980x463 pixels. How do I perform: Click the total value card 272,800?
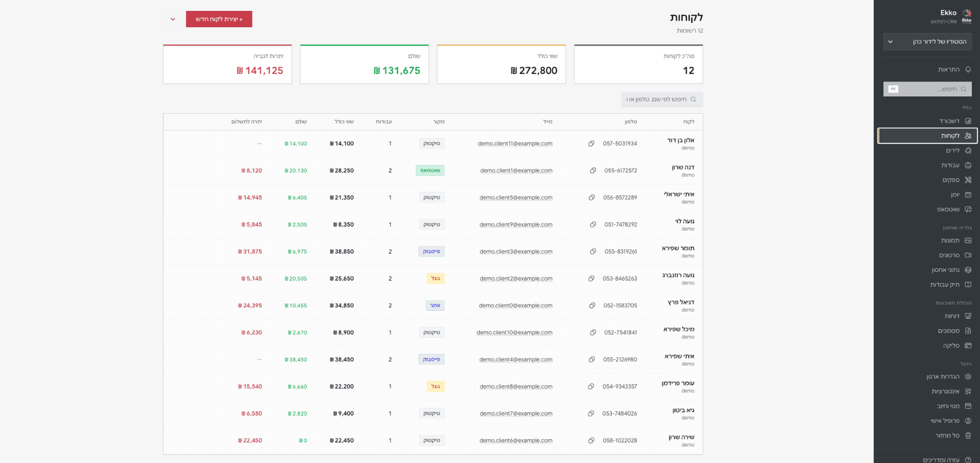pos(501,64)
